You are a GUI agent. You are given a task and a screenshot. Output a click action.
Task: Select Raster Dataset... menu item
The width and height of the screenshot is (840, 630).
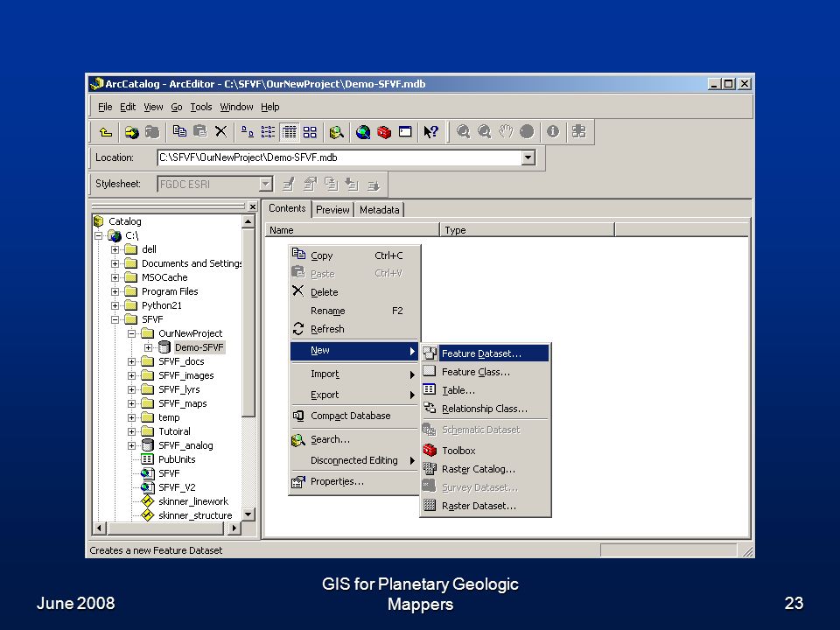coord(486,506)
